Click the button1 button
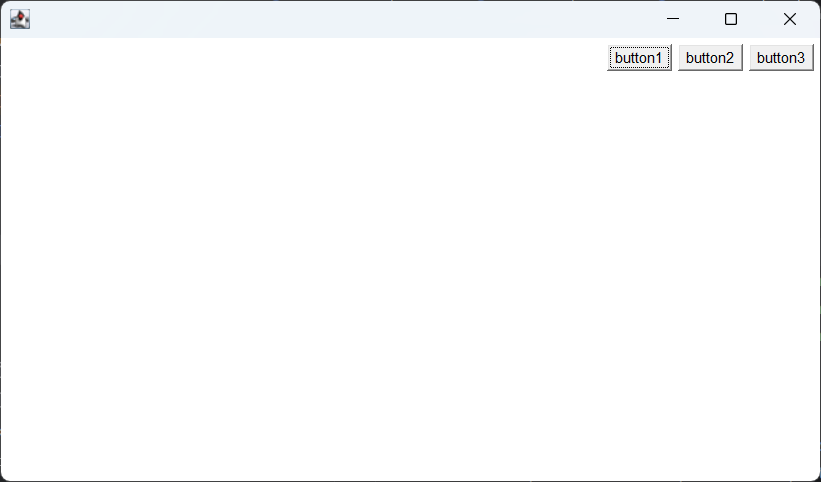Image resolution: width=821 pixels, height=482 pixels. pos(639,58)
